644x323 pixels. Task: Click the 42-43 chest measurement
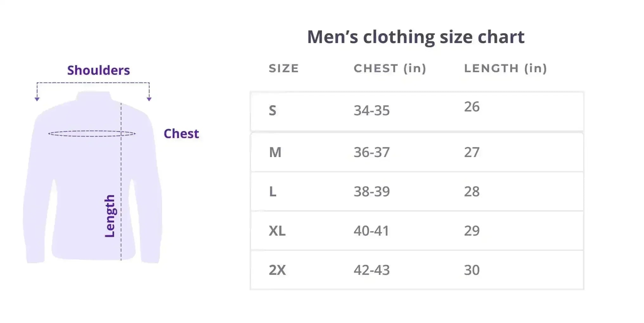371,270
